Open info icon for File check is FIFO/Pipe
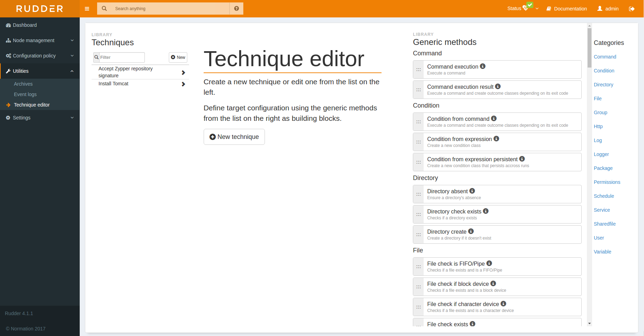The height and width of the screenshot is (336, 644). [x=489, y=263]
